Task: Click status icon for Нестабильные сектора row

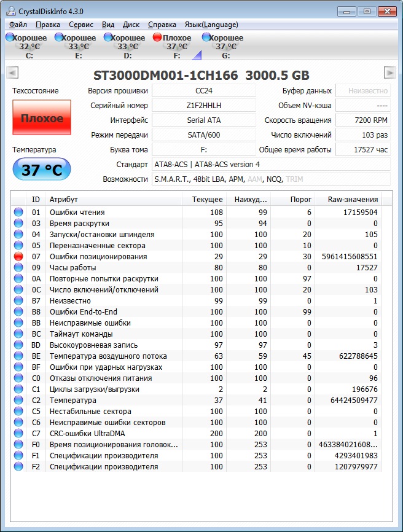Action: 18,411
